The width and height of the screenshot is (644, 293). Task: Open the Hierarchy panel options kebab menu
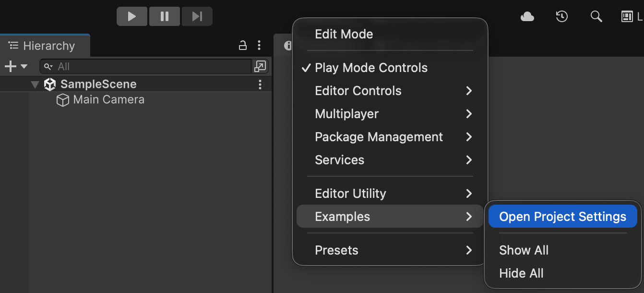259,45
